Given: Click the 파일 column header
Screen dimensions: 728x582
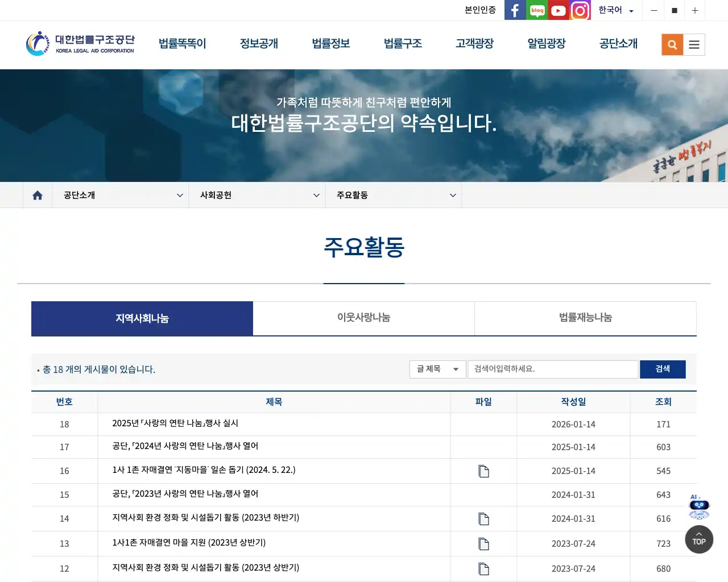Looking at the screenshot, I should click(x=483, y=402).
